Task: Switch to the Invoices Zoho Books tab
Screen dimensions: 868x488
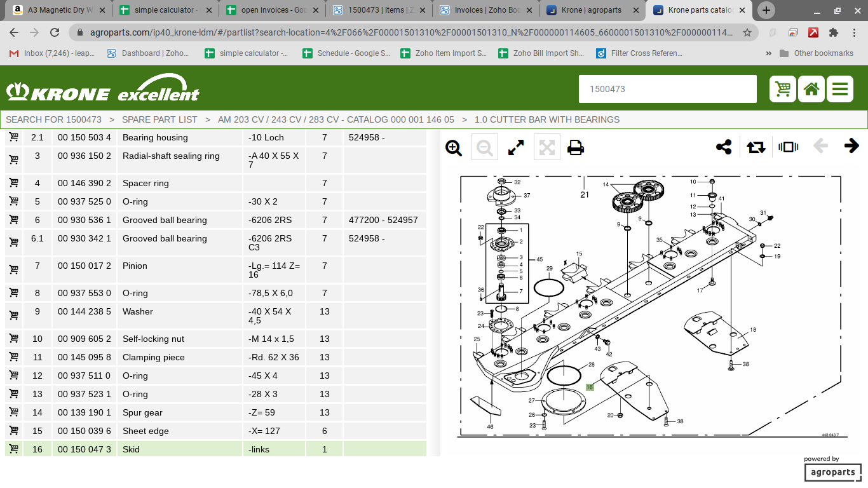Action: pyautogui.click(x=486, y=10)
